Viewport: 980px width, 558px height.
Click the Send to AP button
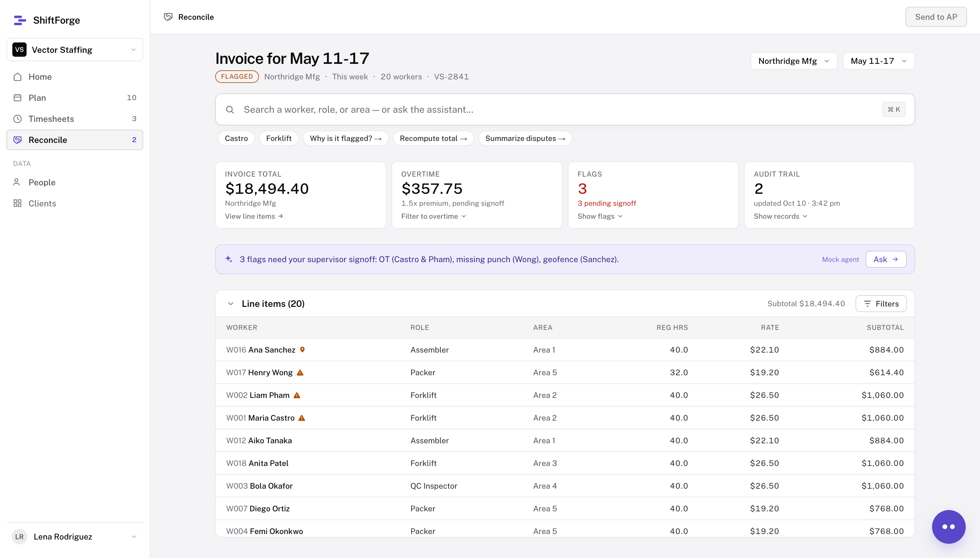tap(936, 17)
